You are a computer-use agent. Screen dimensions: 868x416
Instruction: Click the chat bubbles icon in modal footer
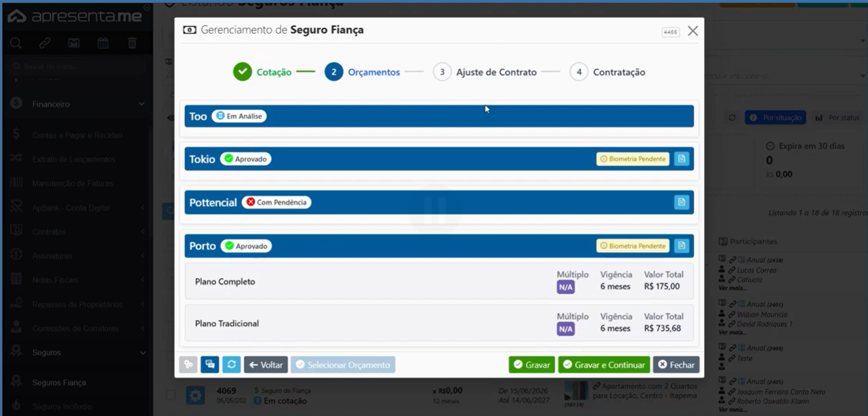click(210, 365)
